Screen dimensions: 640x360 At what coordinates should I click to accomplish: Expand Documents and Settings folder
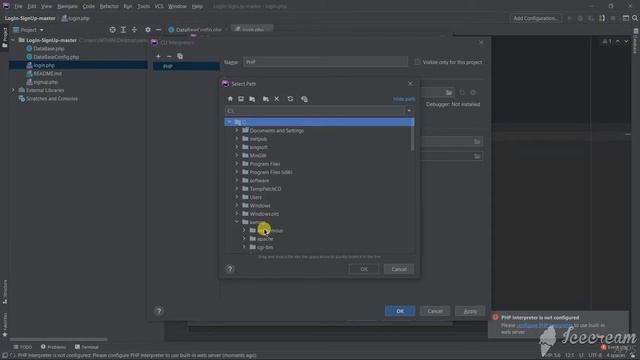point(237,130)
